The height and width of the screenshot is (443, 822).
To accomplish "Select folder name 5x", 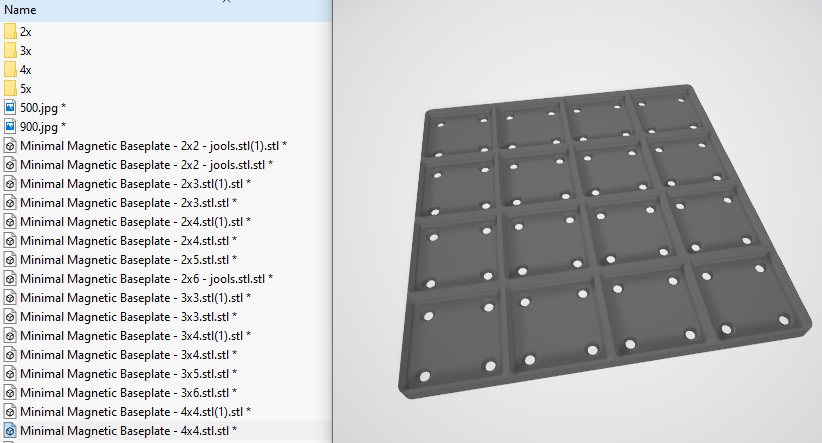I will [26, 89].
